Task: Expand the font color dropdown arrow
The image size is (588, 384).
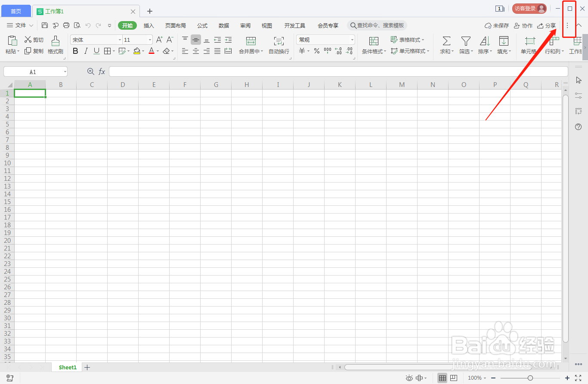Action: (158, 51)
